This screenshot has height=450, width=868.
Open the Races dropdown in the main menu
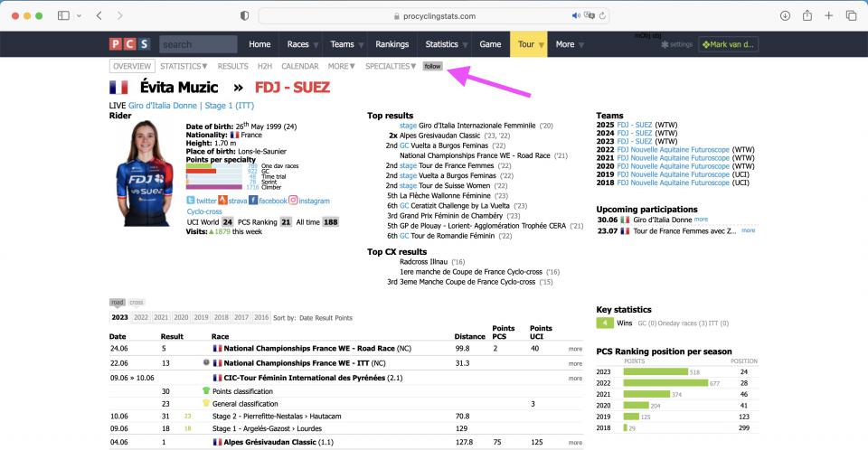click(x=301, y=44)
